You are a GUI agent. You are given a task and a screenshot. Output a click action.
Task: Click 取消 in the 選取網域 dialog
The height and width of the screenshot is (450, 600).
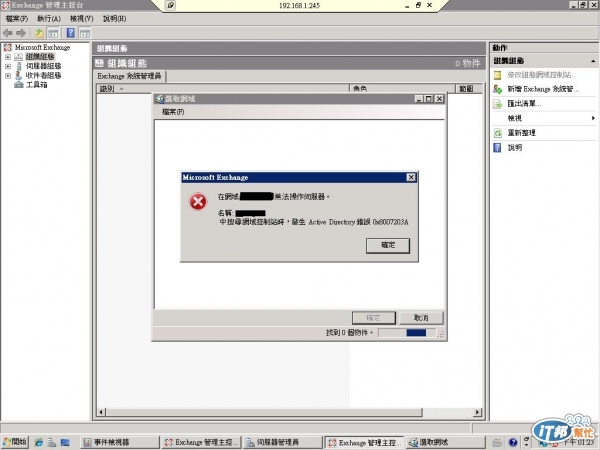[x=421, y=318]
